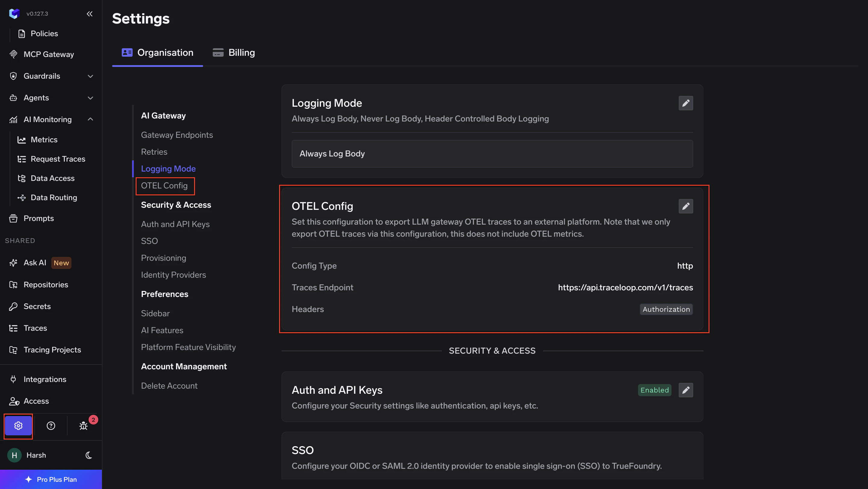The width and height of the screenshot is (868, 489).
Task: Open Request Traces page
Action: coord(58,159)
